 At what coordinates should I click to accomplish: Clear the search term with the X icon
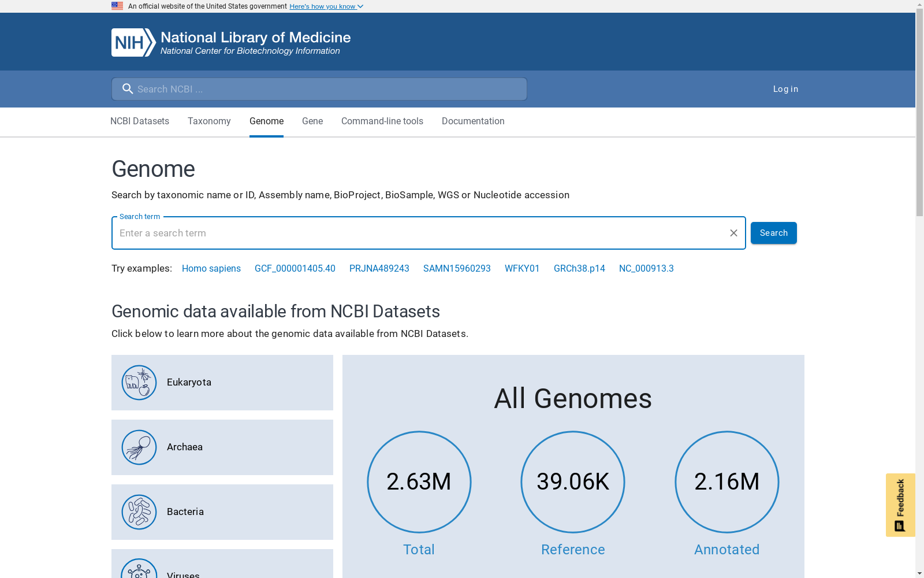tap(733, 233)
